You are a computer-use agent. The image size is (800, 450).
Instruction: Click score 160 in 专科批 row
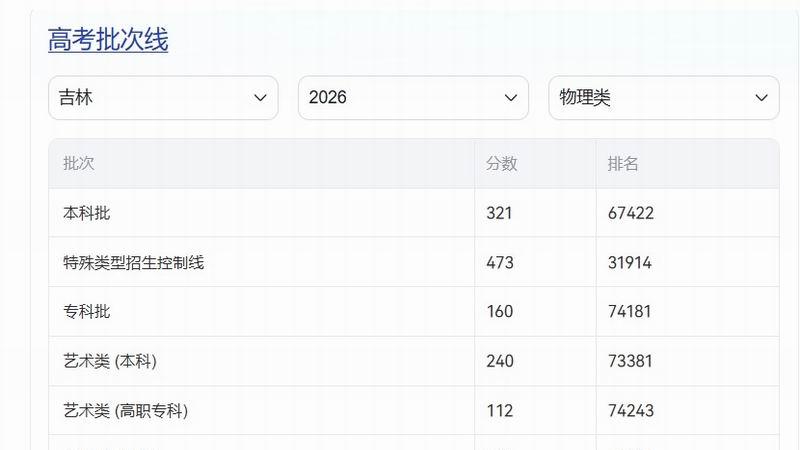499,311
